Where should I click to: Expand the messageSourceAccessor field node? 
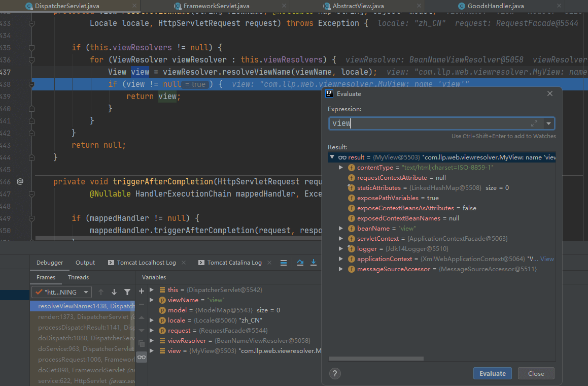tap(340, 269)
